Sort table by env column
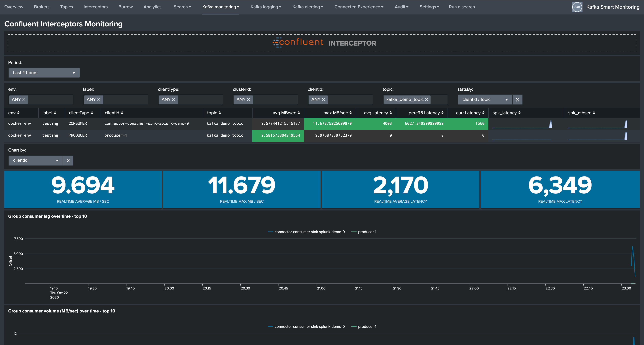Image resolution: width=644 pixels, height=345 pixels. pos(14,113)
